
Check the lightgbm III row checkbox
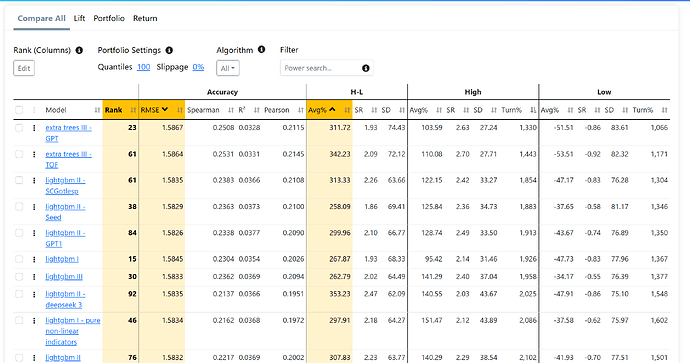click(19, 276)
